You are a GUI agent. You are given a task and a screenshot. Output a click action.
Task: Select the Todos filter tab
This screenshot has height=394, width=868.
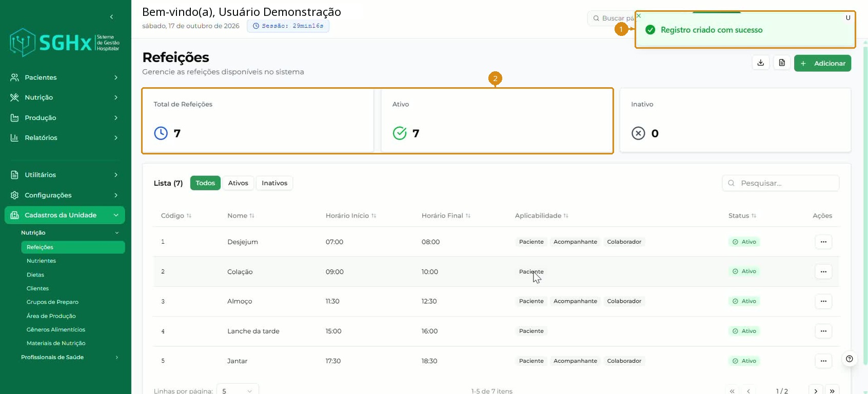click(x=205, y=183)
